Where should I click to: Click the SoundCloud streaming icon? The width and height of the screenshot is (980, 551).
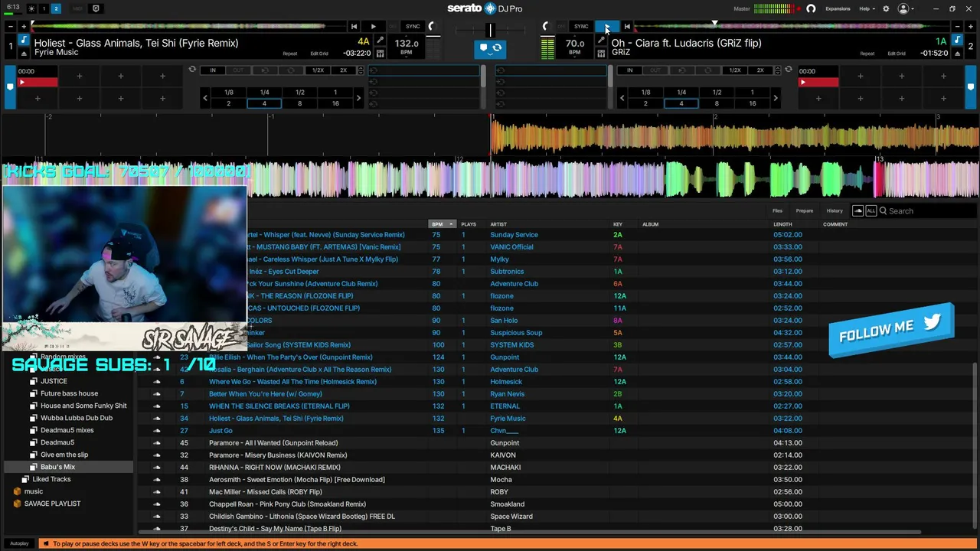[857, 210]
